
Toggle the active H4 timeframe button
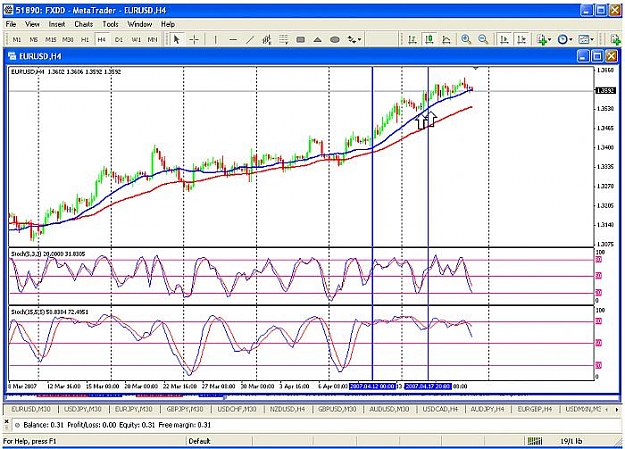(102, 39)
